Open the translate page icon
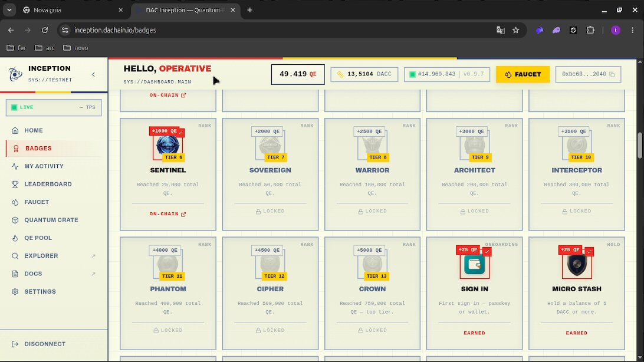Screen dimensions: 644x362 500,31
